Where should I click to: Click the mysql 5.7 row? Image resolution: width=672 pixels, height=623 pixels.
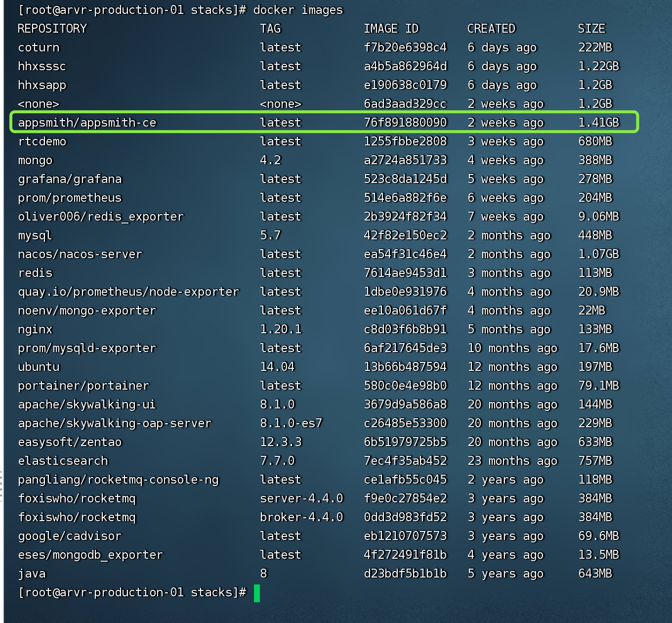coord(198,235)
